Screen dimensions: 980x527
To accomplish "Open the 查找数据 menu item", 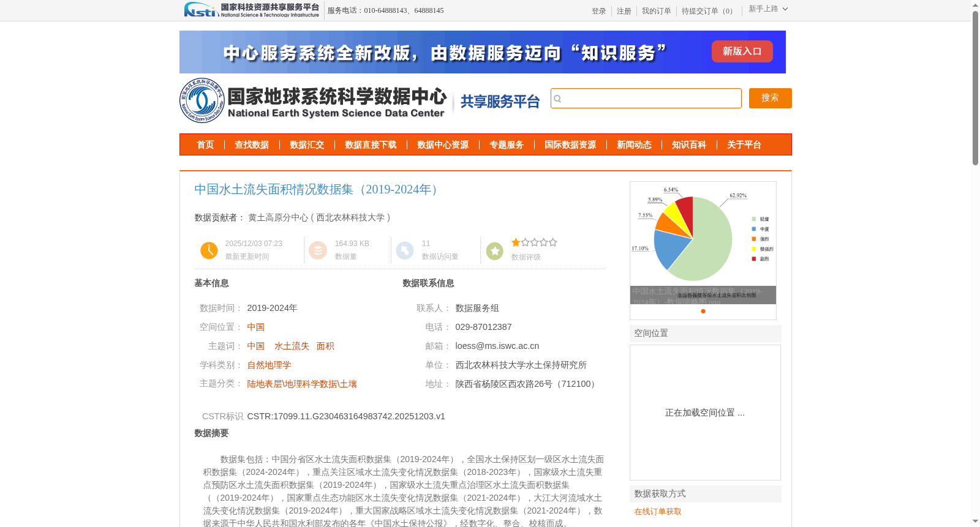I will pyautogui.click(x=252, y=145).
